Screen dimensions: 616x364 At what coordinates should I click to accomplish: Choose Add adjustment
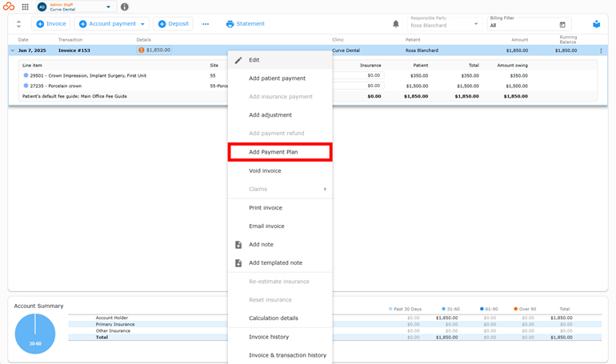pyautogui.click(x=280, y=115)
